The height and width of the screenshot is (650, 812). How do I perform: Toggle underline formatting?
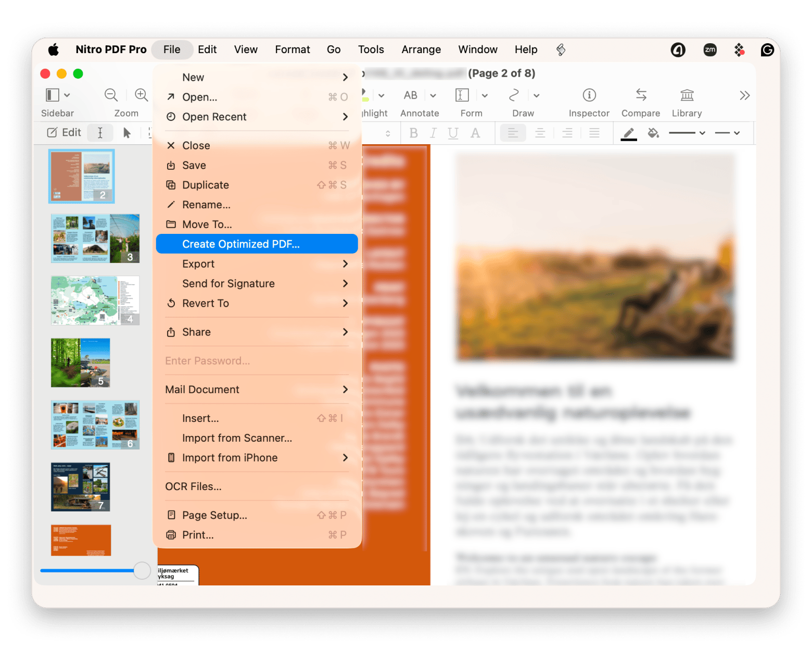point(453,133)
